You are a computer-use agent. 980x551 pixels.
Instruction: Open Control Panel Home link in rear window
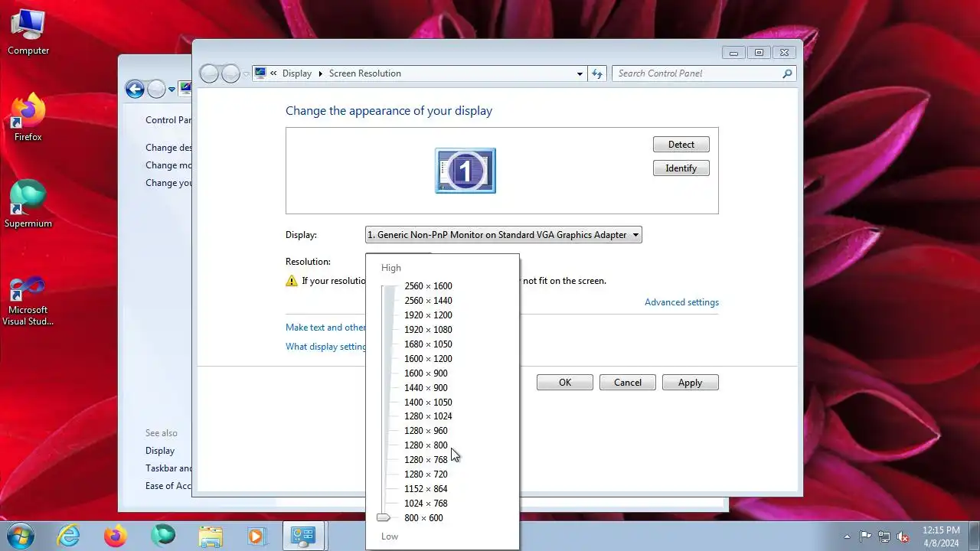[x=168, y=120]
